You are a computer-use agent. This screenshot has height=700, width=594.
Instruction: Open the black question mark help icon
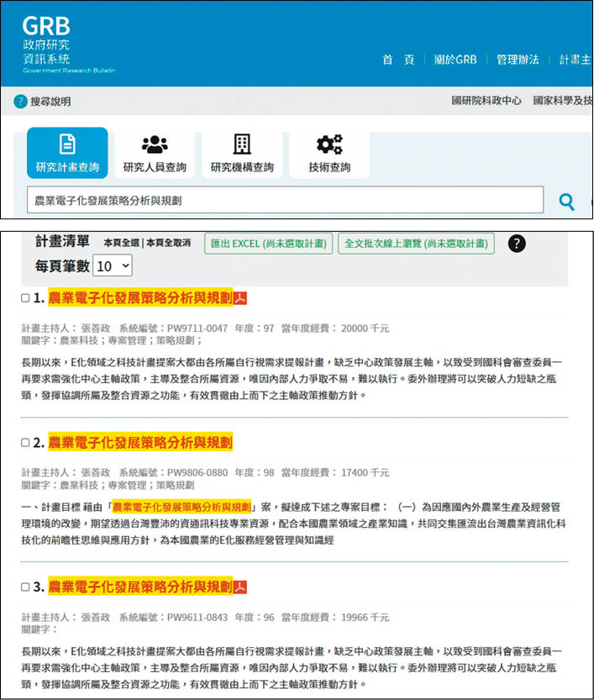coord(517,244)
